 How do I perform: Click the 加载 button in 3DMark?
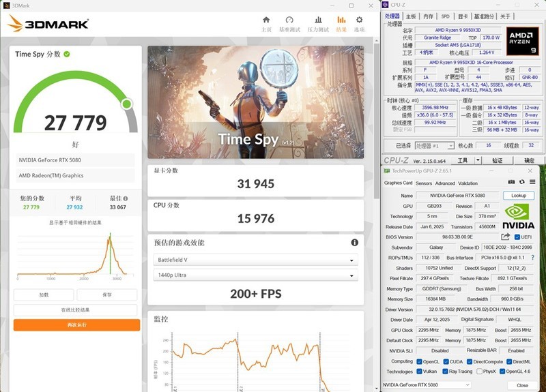(44, 295)
